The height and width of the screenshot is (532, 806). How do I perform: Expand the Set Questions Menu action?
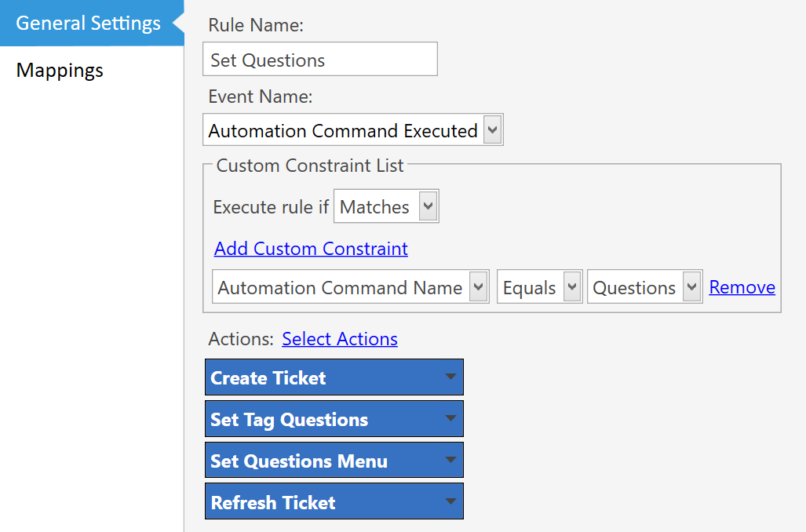334,460
